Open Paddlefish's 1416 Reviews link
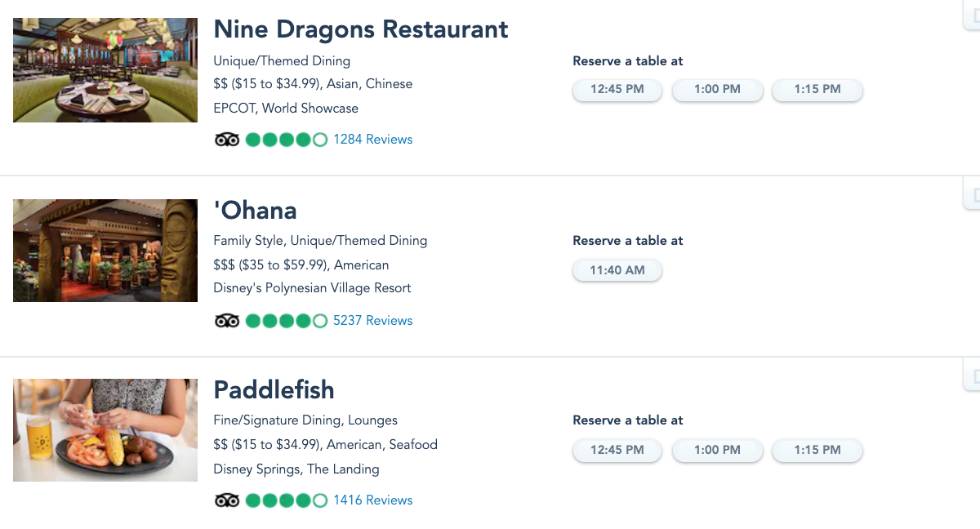The height and width of the screenshot is (529, 980). point(372,500)
